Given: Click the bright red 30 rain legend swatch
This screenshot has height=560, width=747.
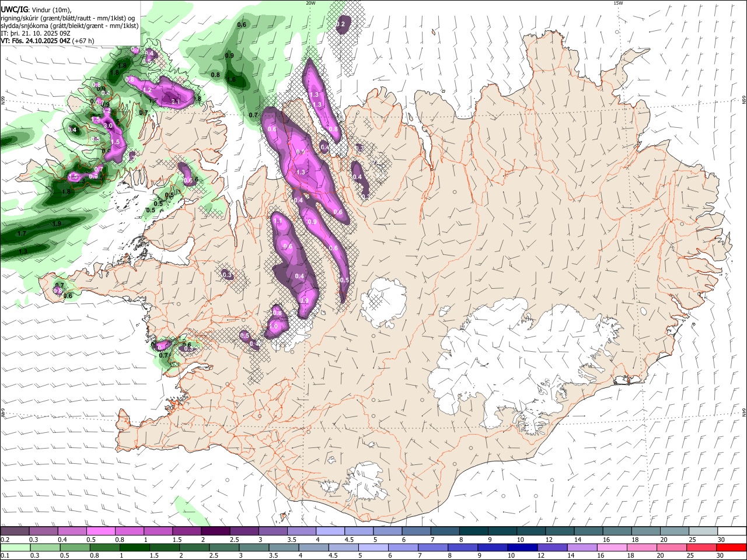Looking at the screenshot, I should tap(731, 547).
